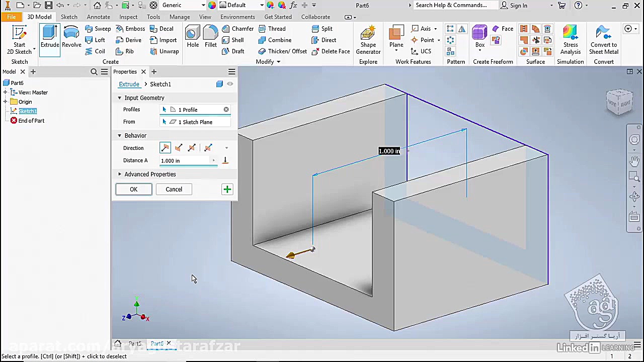This screenshot has height=362, width=644.
Task: Expand the Origin folder in the browser
Action: (6, 102)
